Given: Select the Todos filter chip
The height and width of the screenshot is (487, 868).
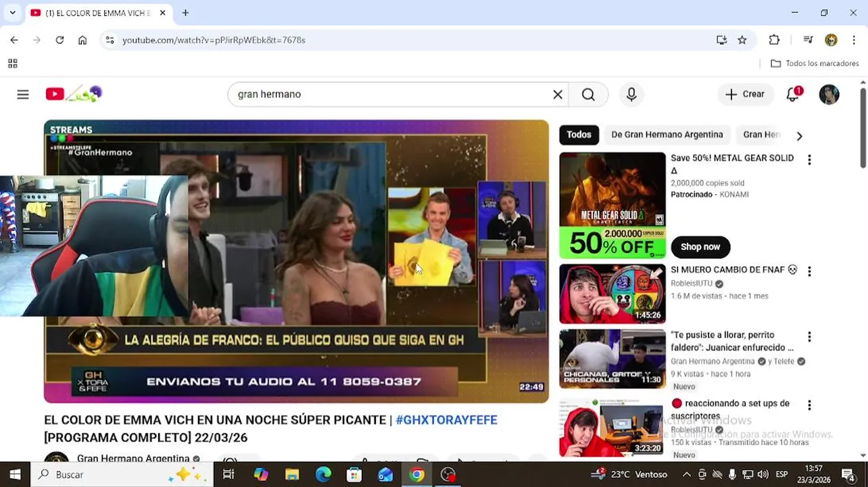Looking at the screenshot, I should (x=579, y=135).
